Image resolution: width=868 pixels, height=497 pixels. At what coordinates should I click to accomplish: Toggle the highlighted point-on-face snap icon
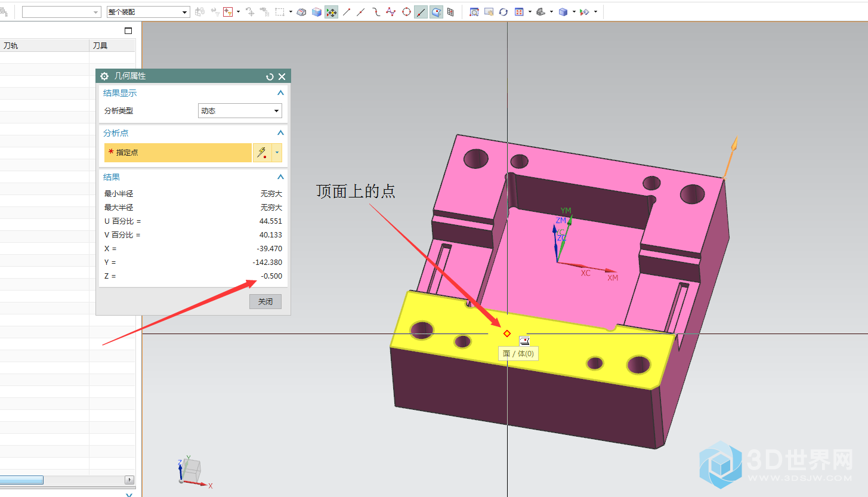tap(437, 12)
